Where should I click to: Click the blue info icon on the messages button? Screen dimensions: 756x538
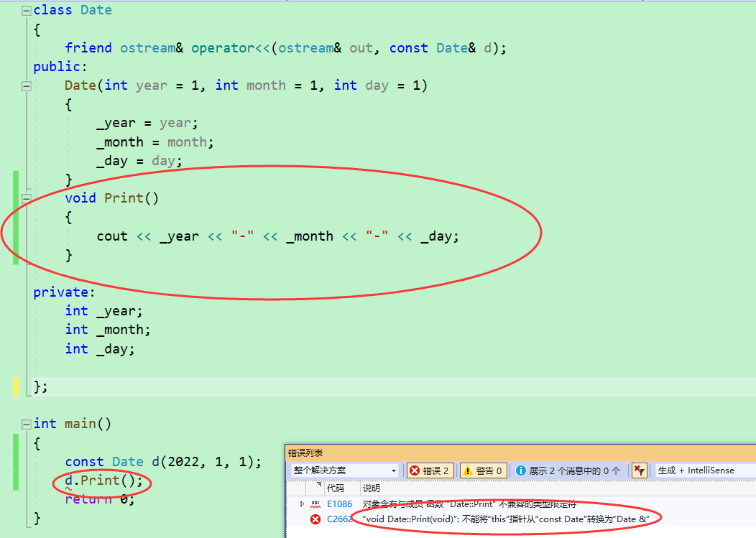click(520, 470)
